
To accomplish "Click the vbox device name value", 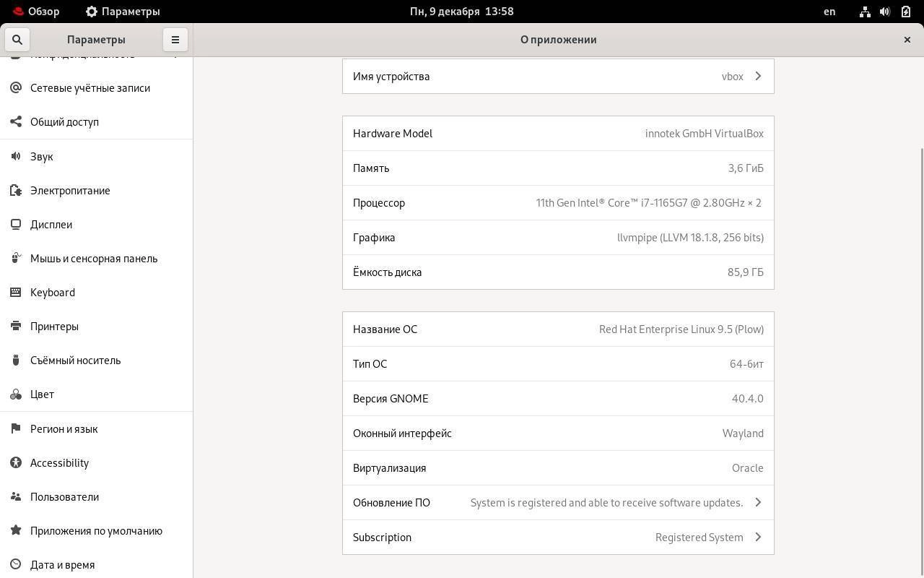I will 732,76.
